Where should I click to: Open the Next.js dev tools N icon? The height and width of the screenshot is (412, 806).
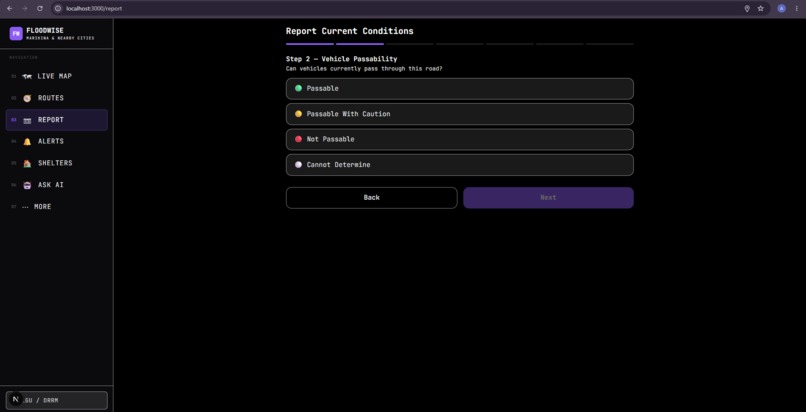(x=15, y=399)
